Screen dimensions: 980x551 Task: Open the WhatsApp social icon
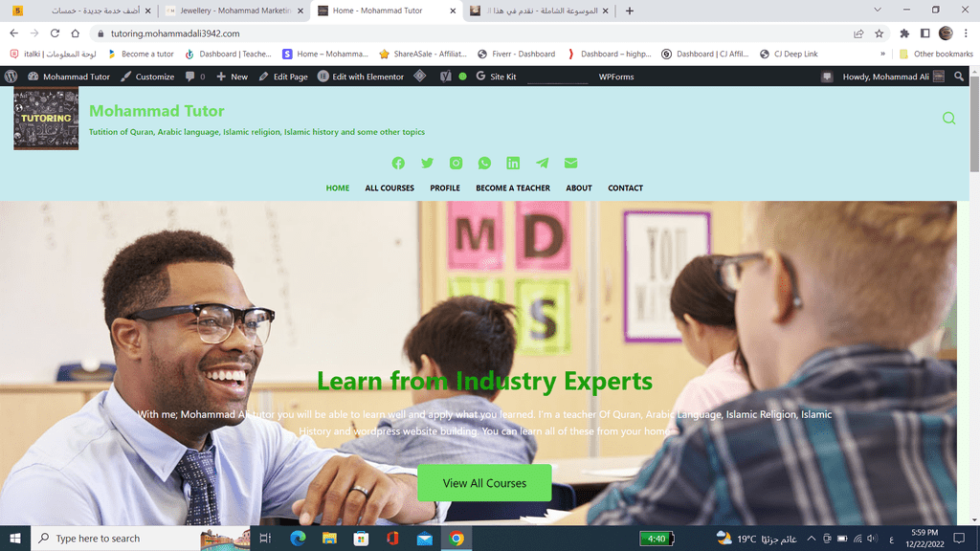click(484, 163)
